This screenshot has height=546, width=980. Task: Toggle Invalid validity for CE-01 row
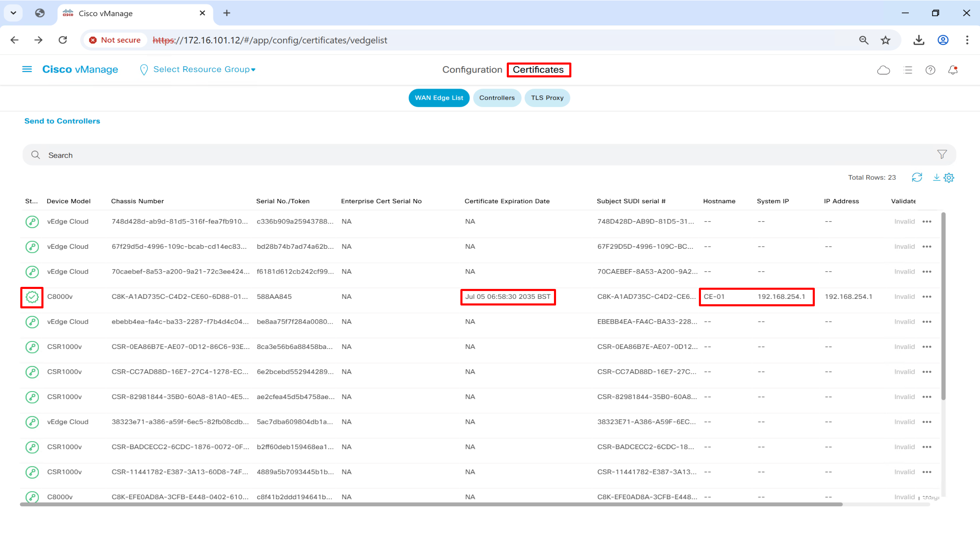click(904, 297)
